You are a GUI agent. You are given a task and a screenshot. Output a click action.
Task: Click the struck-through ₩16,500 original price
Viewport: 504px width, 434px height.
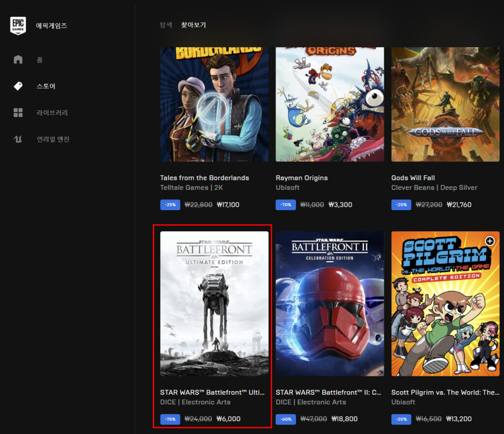pos(429,419)
